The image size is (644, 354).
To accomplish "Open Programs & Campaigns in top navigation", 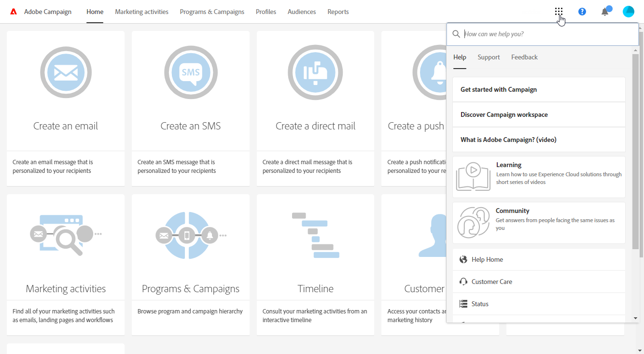I will pyautogui.click(x=212, y=12).
